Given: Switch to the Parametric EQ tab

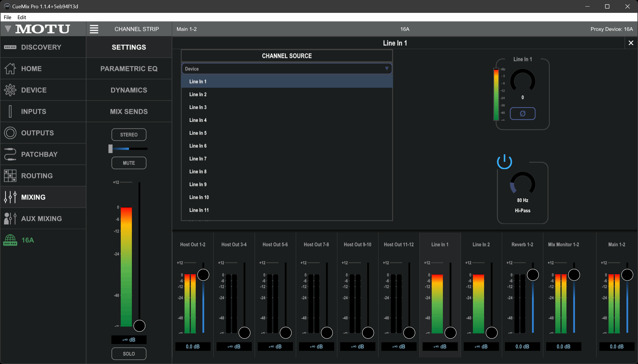Looking at the screenshot, I should (x=129, y=69).
